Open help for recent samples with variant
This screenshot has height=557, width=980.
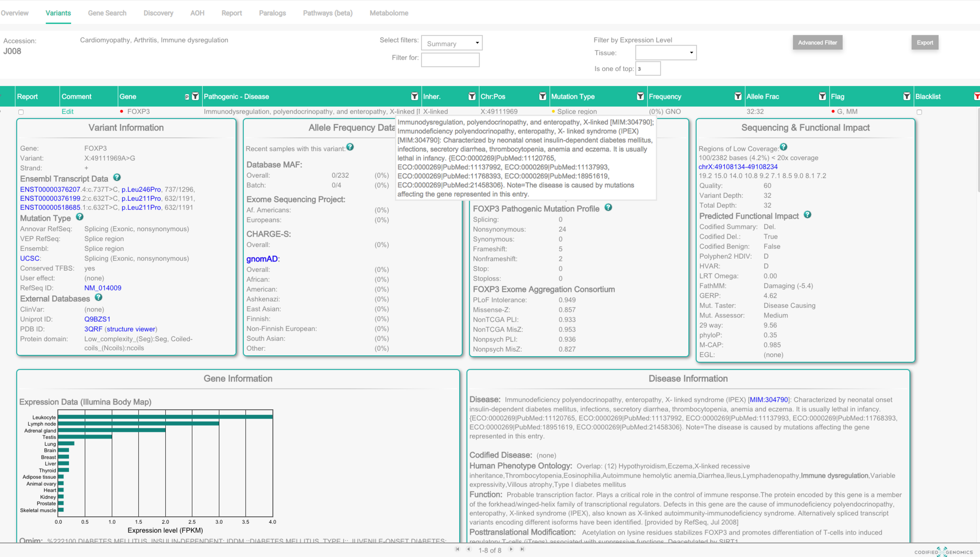(x=350, y=147)
